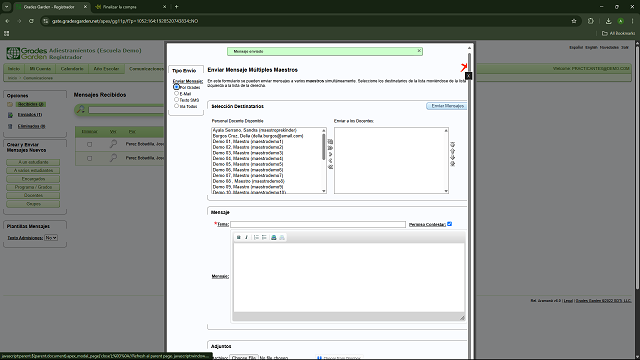
Task: Check the first message row Eliminar checkbox
Action: [x=89, y=144]
